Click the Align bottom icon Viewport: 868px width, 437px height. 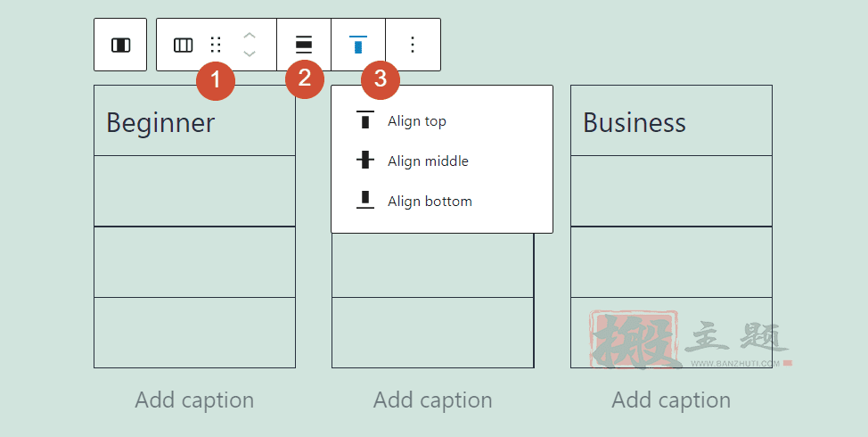tap(364, 200)
